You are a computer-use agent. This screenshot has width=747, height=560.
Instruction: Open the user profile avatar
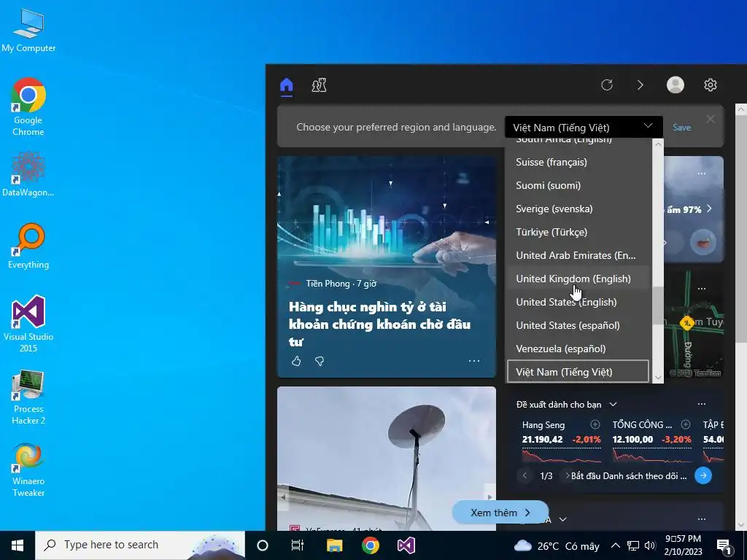coord(675,85)
